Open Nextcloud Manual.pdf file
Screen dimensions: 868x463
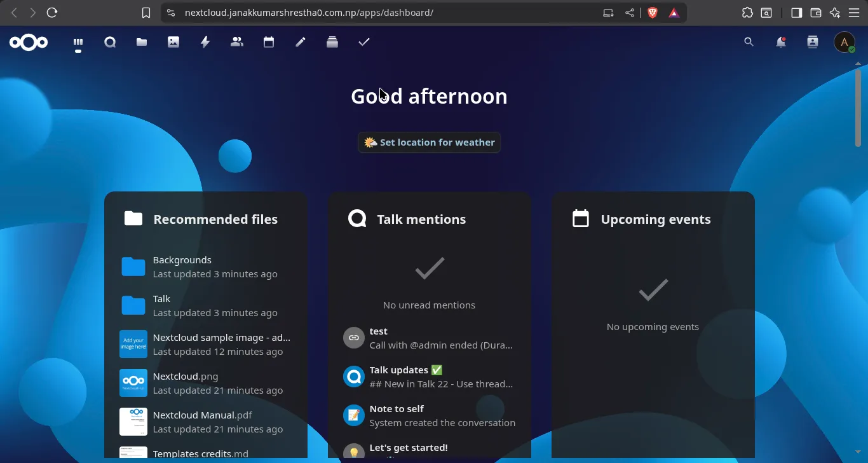click(203, 415)
